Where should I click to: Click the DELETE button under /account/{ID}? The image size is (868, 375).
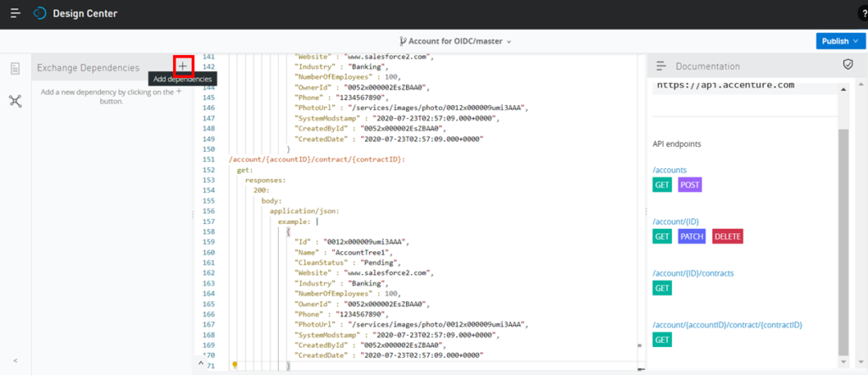click(x=727, y=237)
